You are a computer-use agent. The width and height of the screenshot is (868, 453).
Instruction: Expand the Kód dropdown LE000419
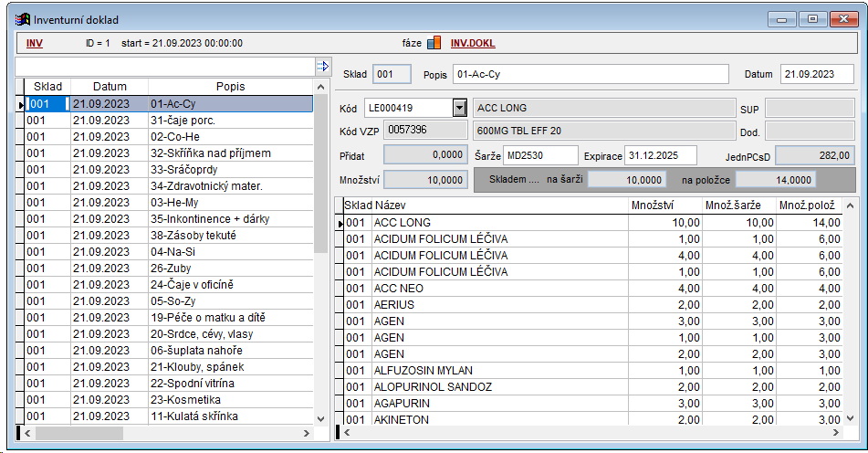tap(459, 108)
